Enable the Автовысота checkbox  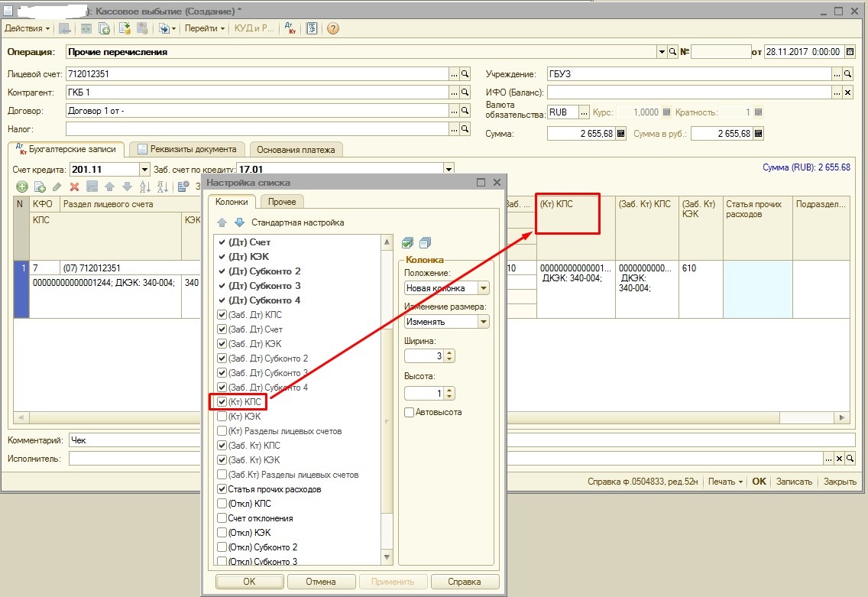(x=410, y=413)
